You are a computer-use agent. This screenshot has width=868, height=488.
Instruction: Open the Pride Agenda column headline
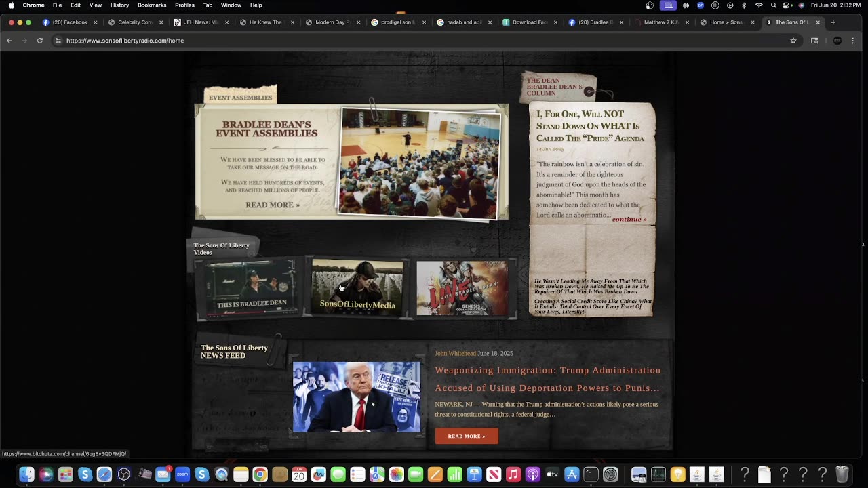click(x=591, y=126)
